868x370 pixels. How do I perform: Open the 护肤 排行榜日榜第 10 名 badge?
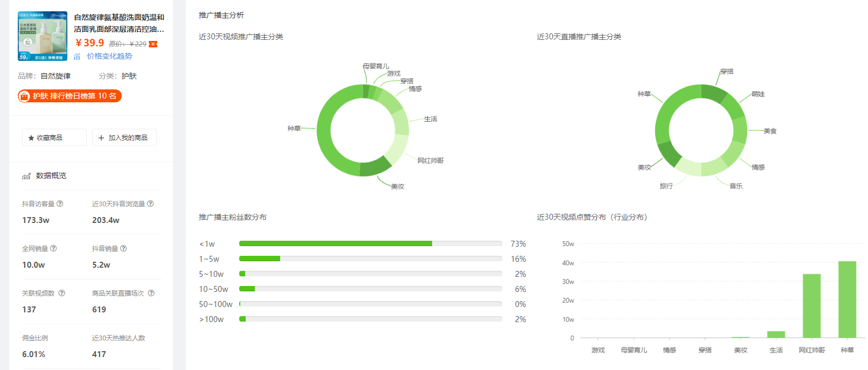coord(70,96)
